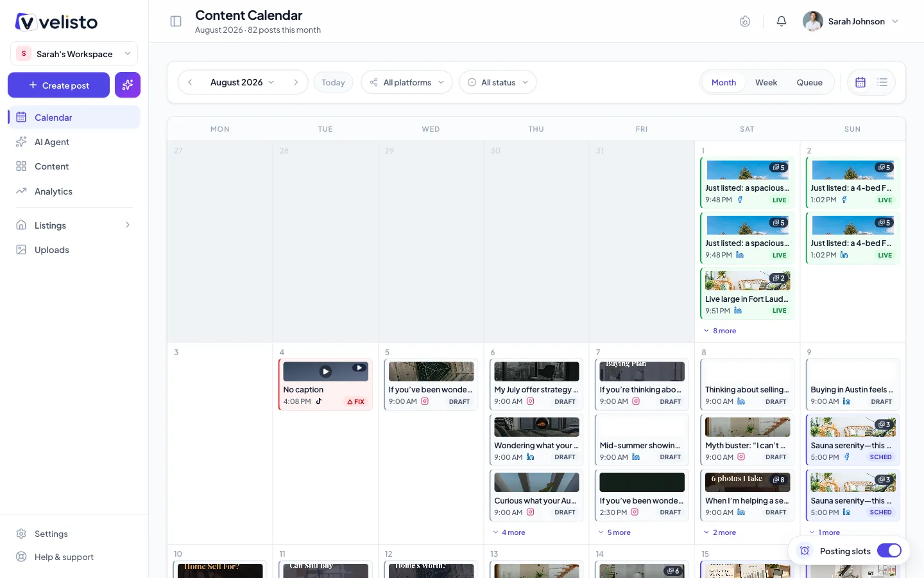Open AI Agent in sidebar
Image resolution: width=924 pixels, height=578 pixels.
click(x=74, y=142)
